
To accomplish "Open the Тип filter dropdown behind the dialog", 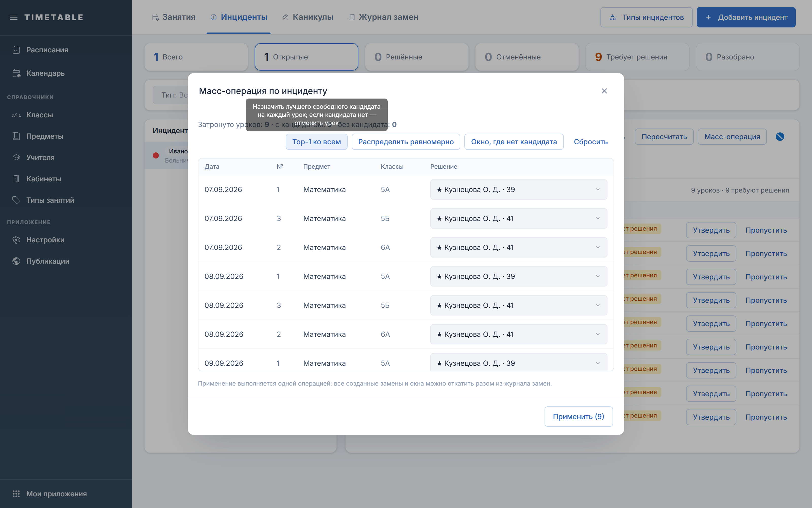I will click(x=171, y=95).
